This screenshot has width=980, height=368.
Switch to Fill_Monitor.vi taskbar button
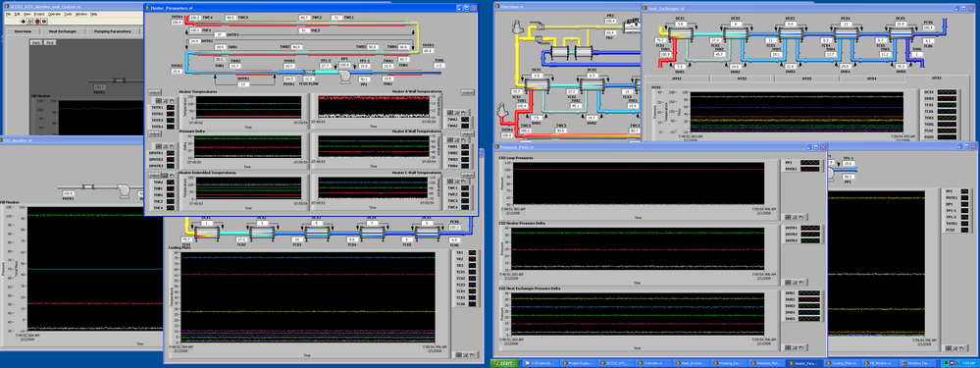pyautogui.click(x=879, y=363)
